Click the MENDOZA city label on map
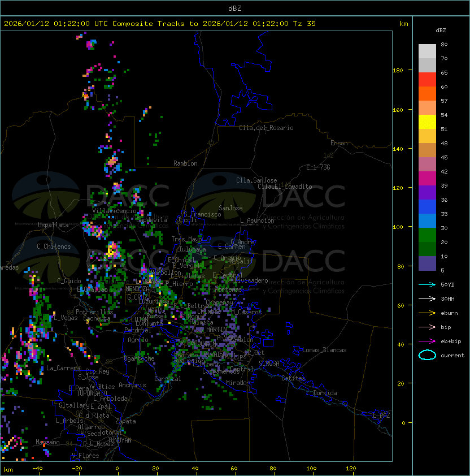This screenshot has height=476, width=470. [x=138, y=289]
